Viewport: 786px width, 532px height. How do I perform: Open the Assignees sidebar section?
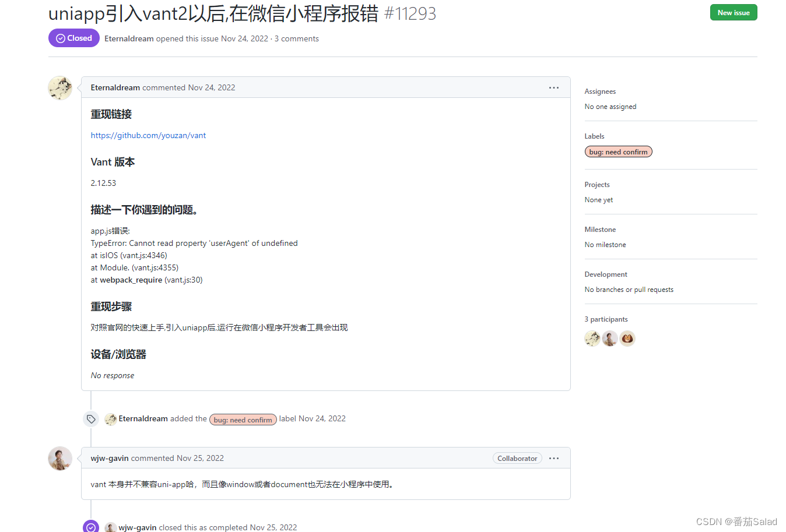click(600, 91)
